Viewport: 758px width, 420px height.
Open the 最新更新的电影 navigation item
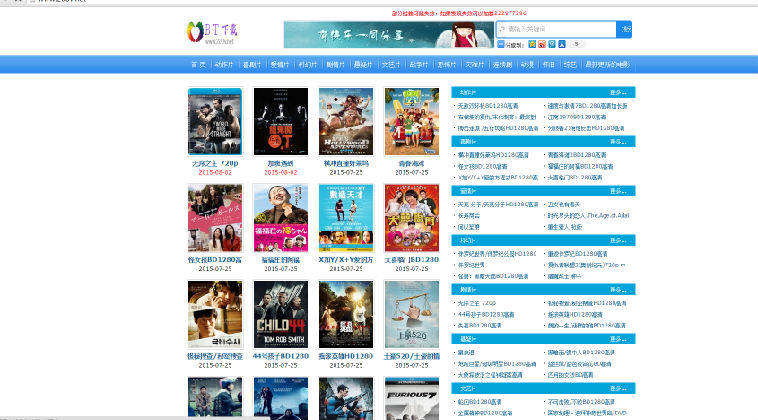(x=608, y=64)
